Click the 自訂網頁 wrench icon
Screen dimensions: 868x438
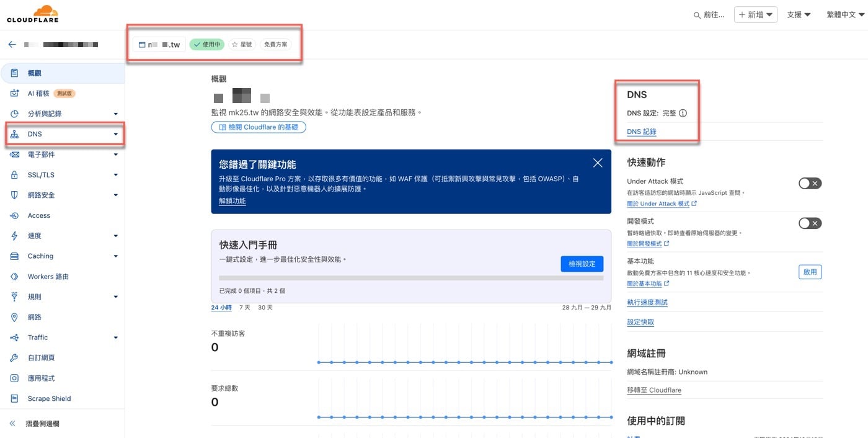[15, 358]
